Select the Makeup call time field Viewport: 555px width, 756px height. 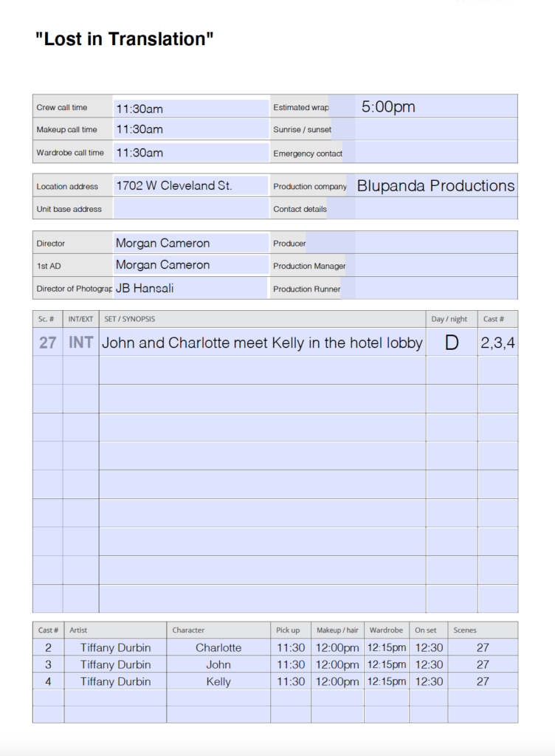(190, 129)
